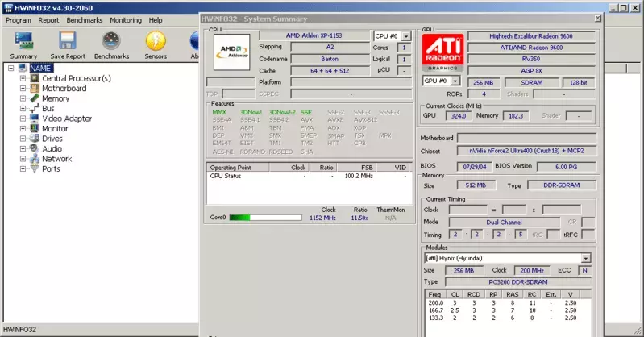This screenshot has width=644, height=337.
Task: Collapse the NAME root tree node
Action: click(x=11, y=69)
